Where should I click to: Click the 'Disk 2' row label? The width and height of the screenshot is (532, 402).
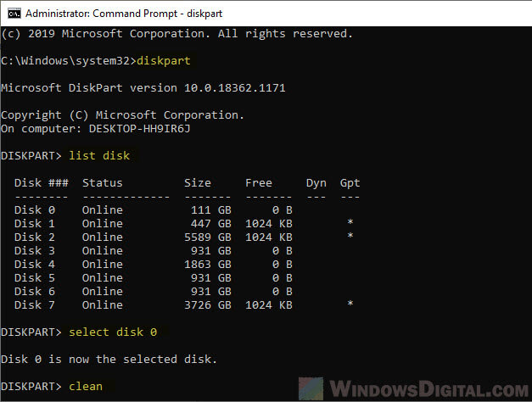[x=35, y=237]
